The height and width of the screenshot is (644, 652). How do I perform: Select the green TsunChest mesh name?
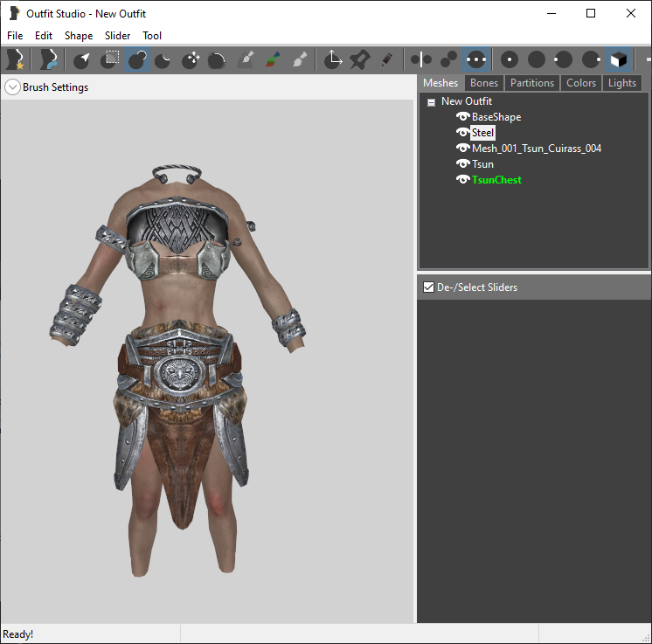coord(496,180)
